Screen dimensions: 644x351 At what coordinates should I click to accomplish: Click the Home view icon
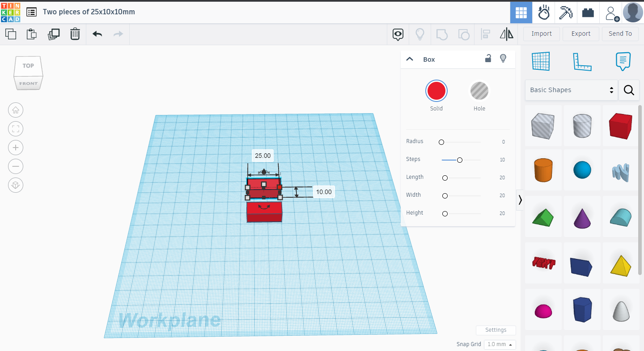(16, 110)
